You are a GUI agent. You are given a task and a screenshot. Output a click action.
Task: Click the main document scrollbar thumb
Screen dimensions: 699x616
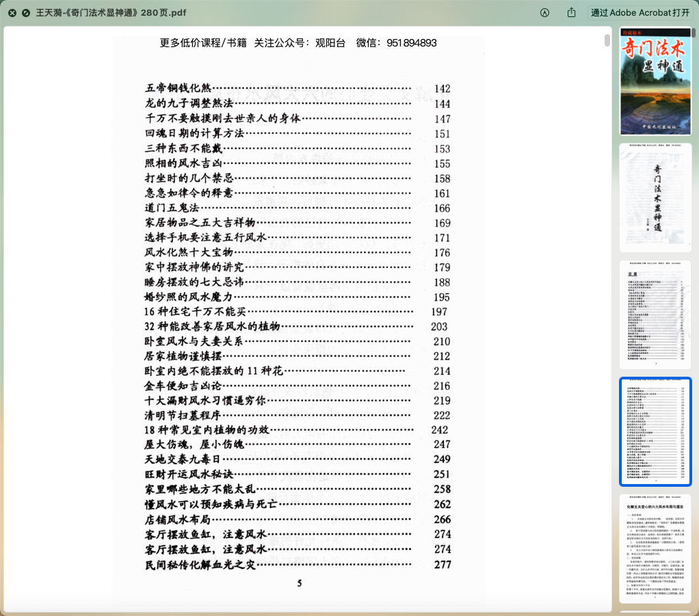(x=607, y=40)
